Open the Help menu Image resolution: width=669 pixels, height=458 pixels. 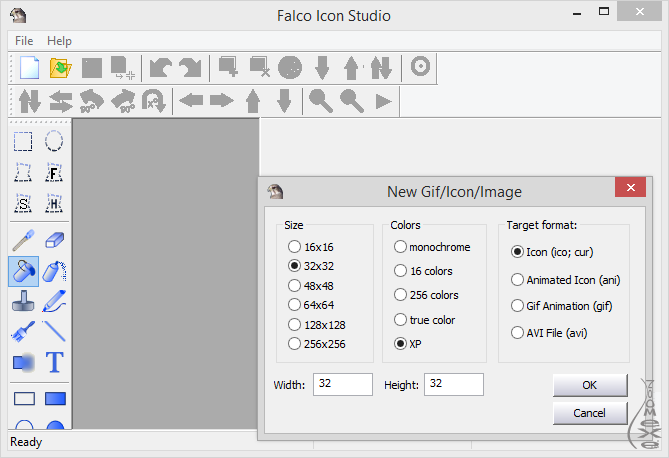pyautogui.click(x=59, y=41)
